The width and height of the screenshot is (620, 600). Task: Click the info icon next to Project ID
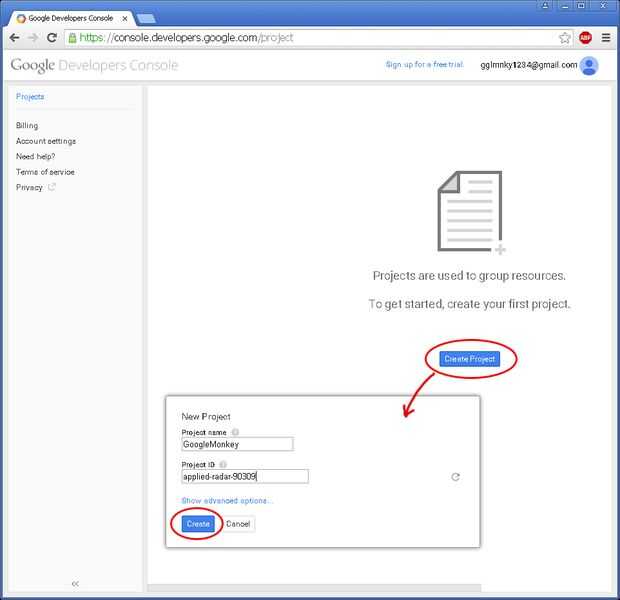(x=223, y=464)
